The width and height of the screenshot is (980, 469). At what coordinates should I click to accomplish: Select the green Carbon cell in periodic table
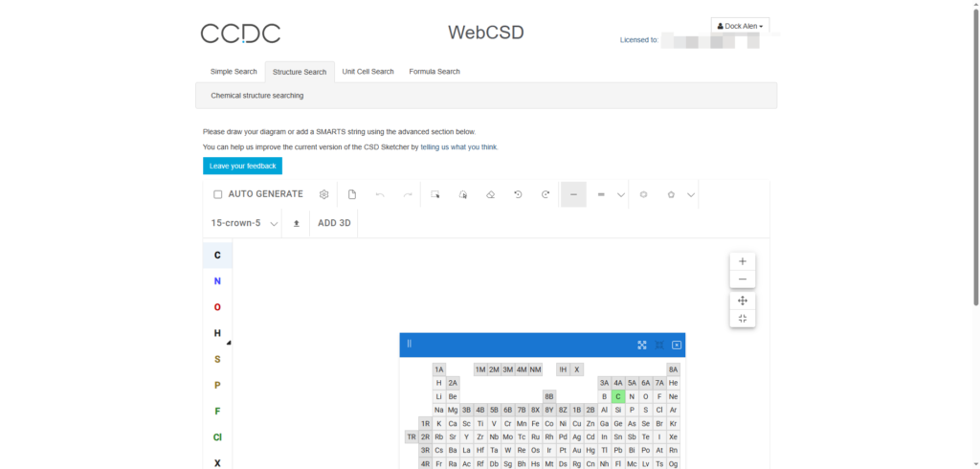pos(618,396)
